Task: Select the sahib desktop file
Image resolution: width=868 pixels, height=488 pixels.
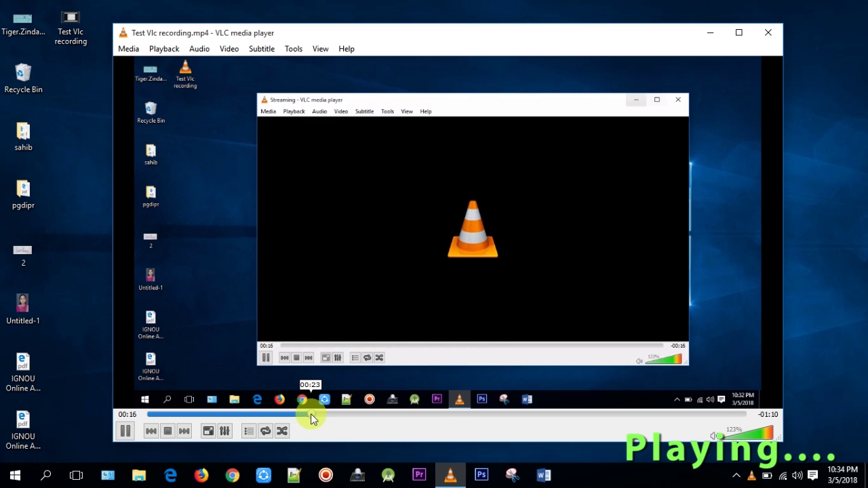Action: point(23,136)
